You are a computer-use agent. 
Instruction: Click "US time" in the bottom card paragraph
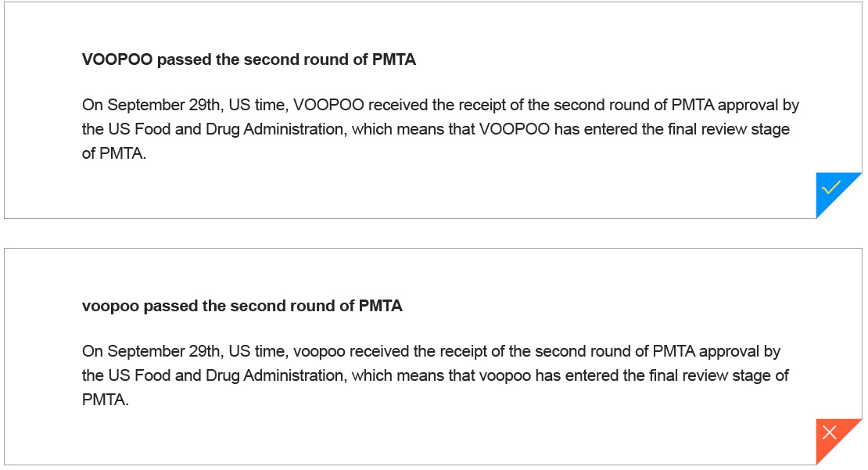257,351
